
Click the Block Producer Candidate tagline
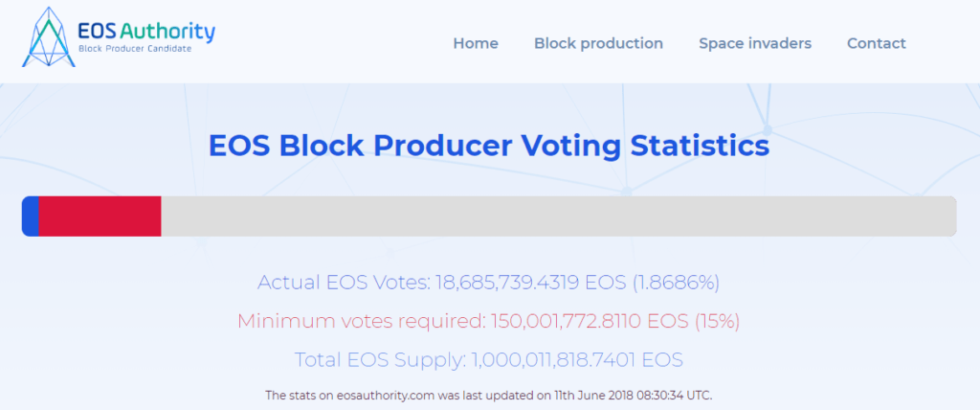(x=134, y=49)
